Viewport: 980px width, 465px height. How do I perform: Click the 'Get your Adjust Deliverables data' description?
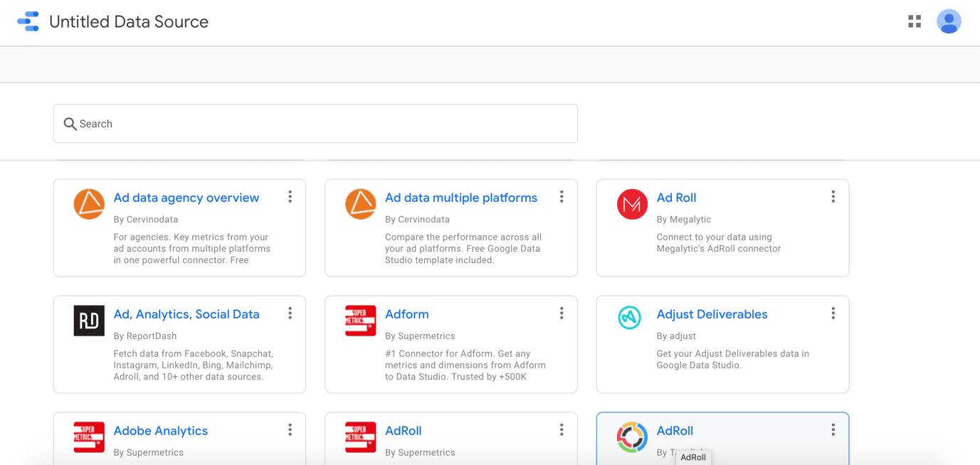coord(732,360)
